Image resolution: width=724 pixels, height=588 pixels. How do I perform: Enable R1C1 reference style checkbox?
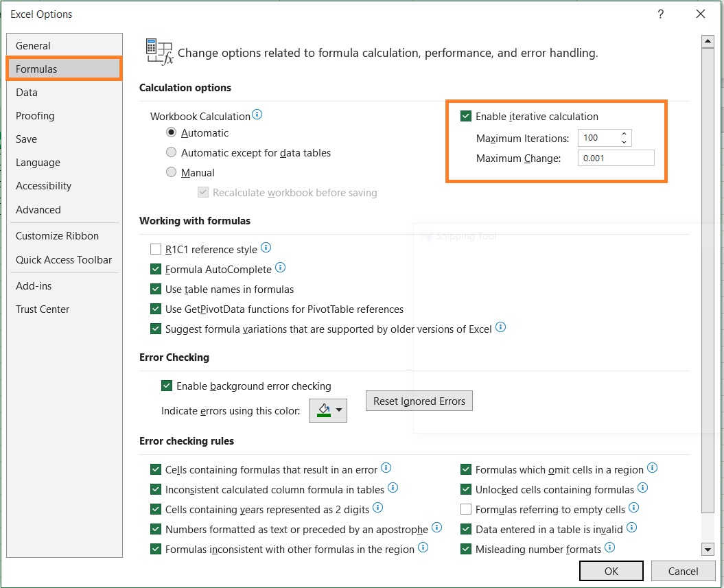click(x=156, y=249)
